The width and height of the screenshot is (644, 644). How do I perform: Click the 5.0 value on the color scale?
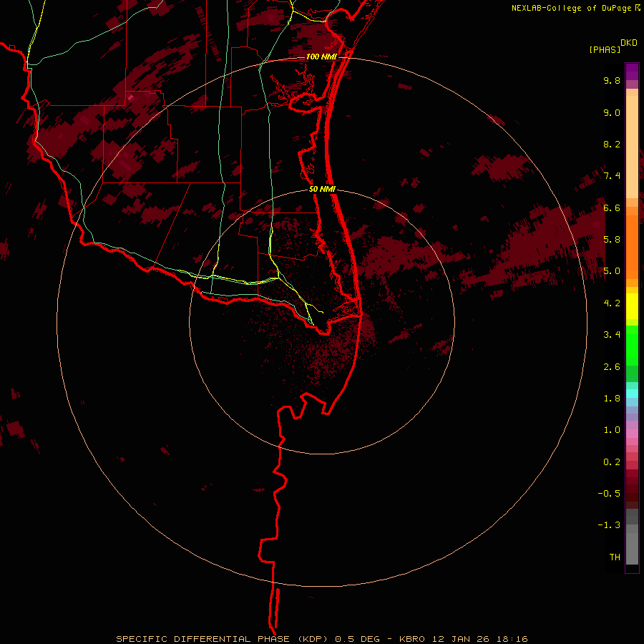tap(612, 271)
